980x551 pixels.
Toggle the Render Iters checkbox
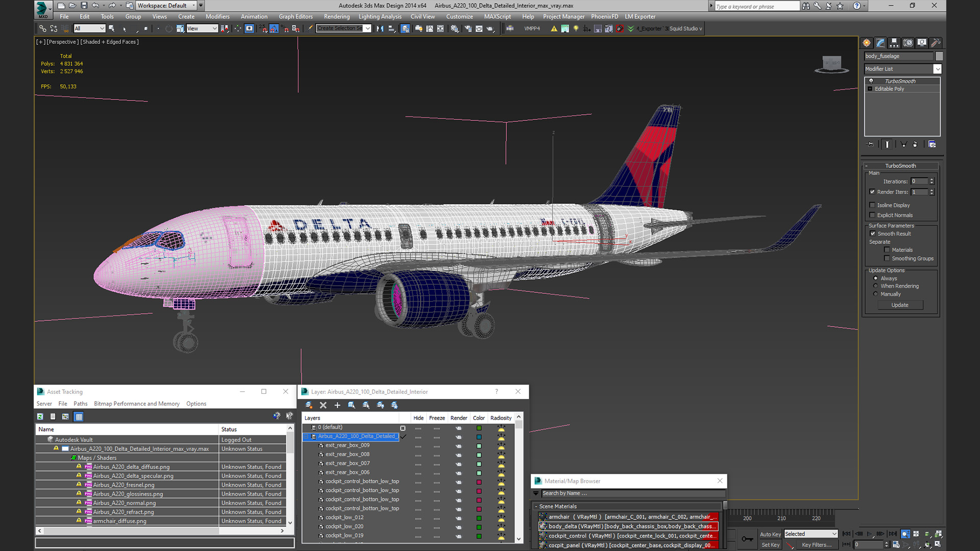[x=872, y=192]
